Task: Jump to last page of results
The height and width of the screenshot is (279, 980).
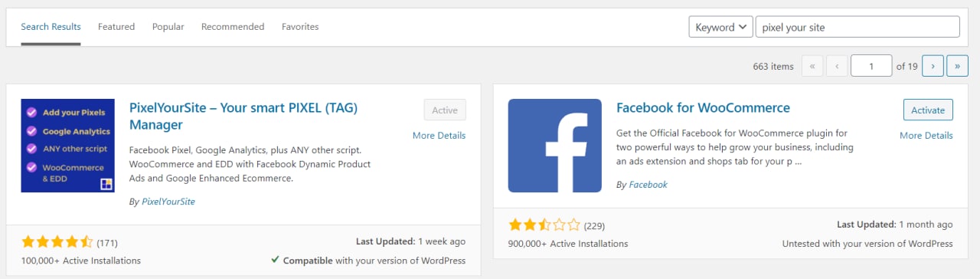Action: (957, 66)
